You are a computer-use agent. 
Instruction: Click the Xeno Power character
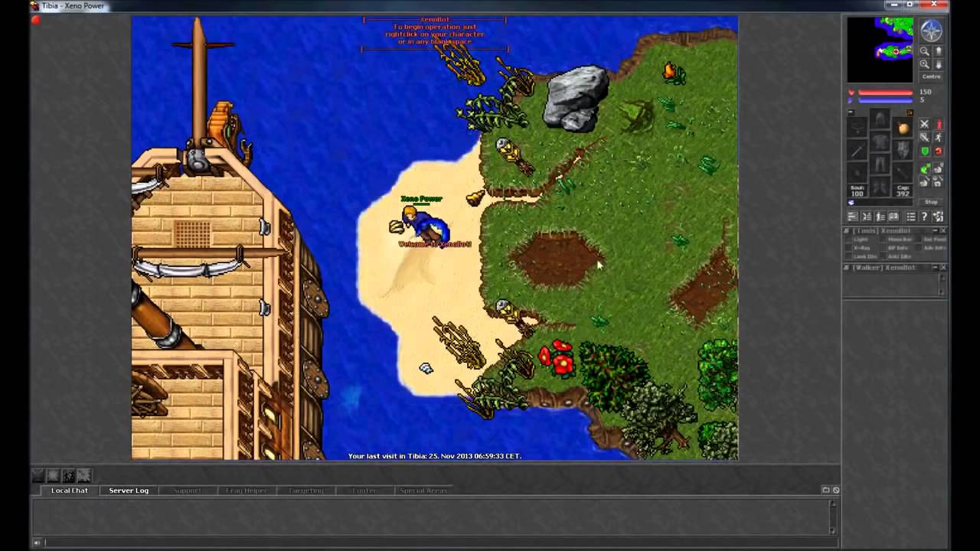(423, 224)
